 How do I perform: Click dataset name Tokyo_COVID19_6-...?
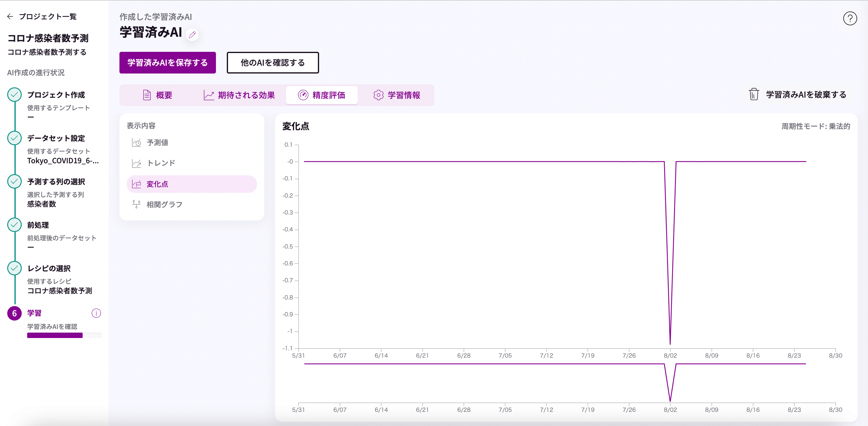(x=63, y=161)
